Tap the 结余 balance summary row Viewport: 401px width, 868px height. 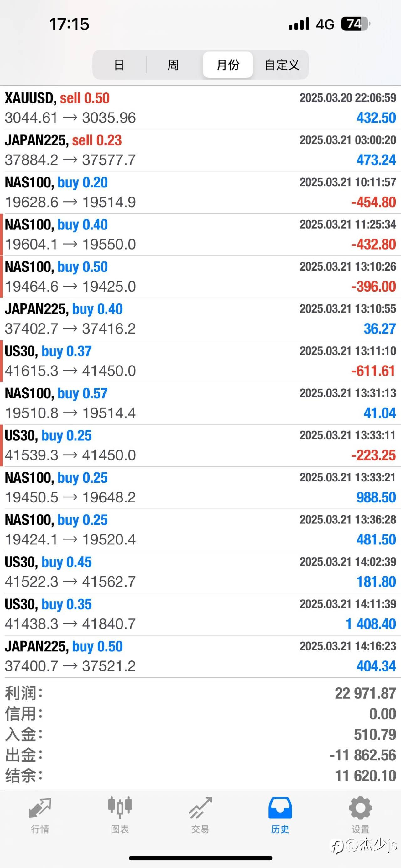[x=200, y=776]
